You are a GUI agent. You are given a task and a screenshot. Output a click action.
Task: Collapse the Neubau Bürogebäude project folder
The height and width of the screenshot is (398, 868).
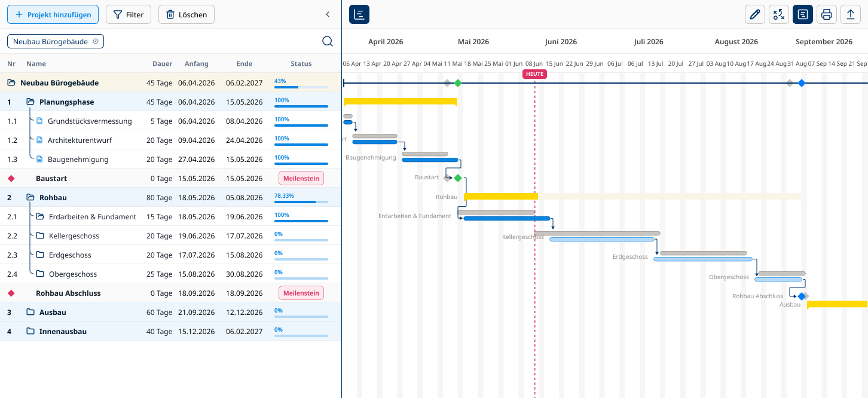(x=11, y=82)
